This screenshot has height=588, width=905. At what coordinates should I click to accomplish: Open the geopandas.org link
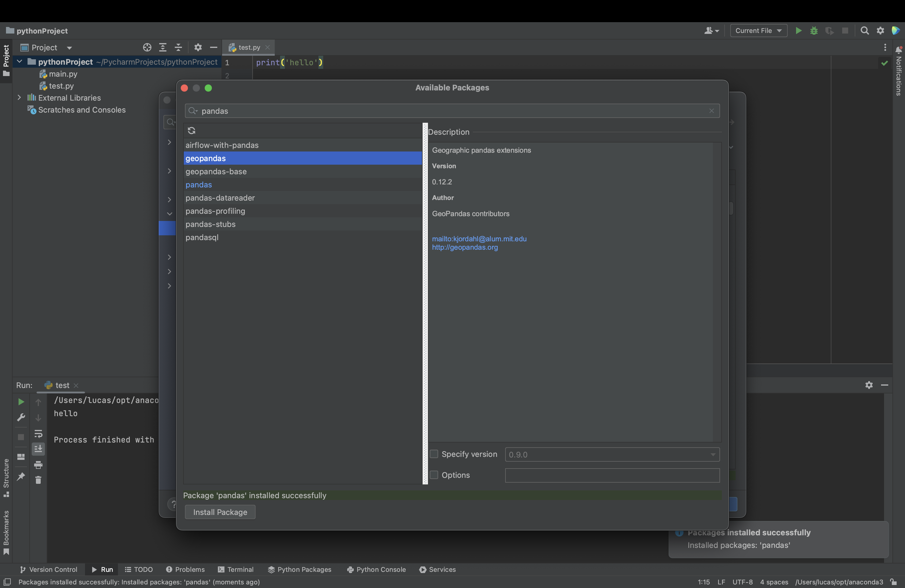(x=465, y=247)
